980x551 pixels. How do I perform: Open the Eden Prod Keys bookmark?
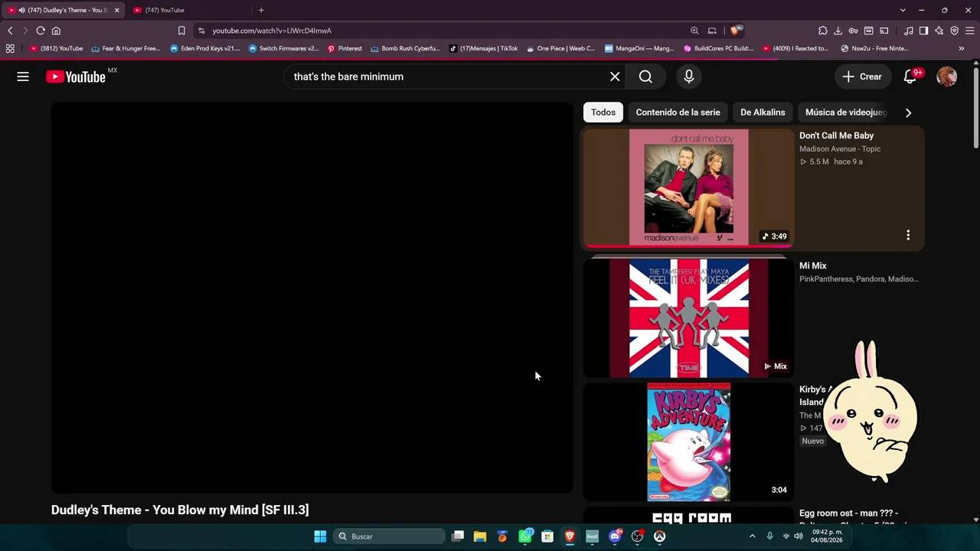pyautogui.click(x=205, y=48)
